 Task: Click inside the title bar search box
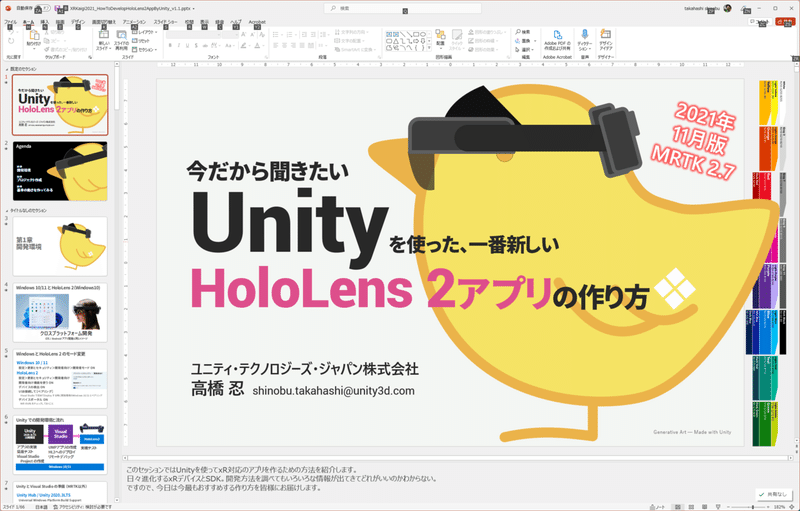403,9
